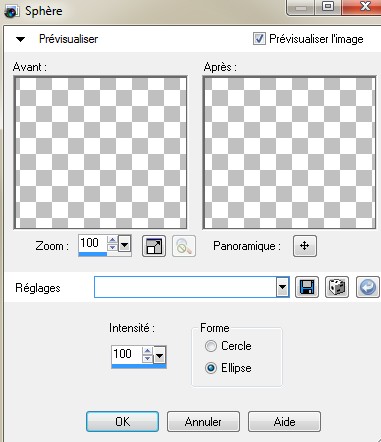Maximize the Sphère dialog window
The width and height of the screenshot is (381, 442).
click(328, 7)
